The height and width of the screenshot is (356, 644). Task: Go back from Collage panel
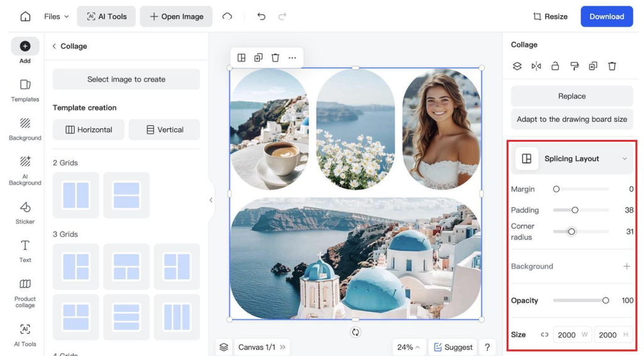tap(54, 46)
